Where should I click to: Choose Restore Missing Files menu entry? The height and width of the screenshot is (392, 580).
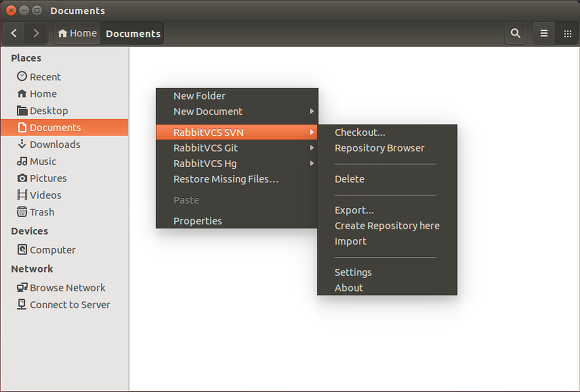point(237,179)
